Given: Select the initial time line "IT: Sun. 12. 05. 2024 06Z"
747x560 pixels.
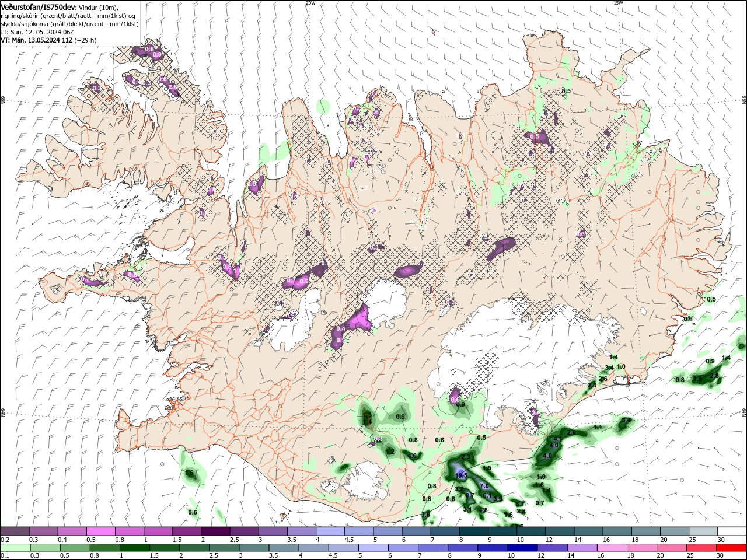Looking at the screenshot, I should (x=37, y=32).
